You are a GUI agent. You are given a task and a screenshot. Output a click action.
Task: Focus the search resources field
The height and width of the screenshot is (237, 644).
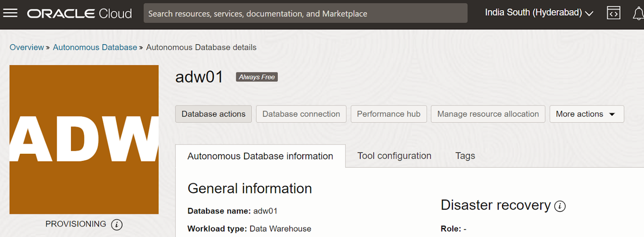(305, 13)
